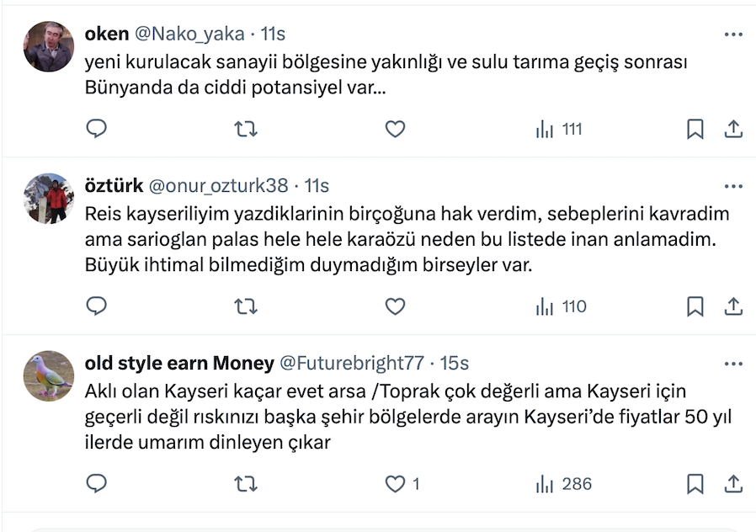
Task: Open the old style earn Money display name
Action: point(179,363)
